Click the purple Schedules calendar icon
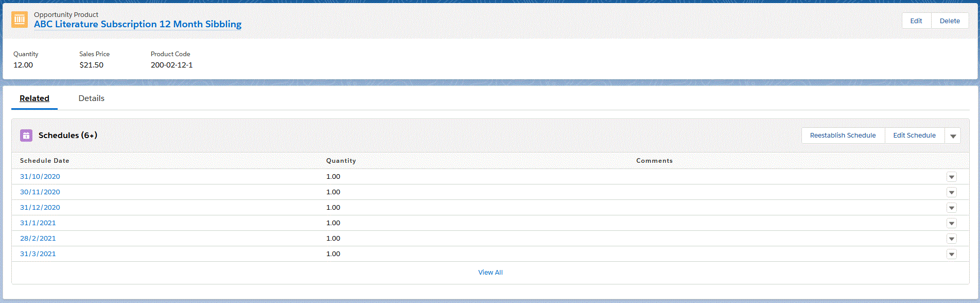The image size is (980, 303). tap(26, 136)
